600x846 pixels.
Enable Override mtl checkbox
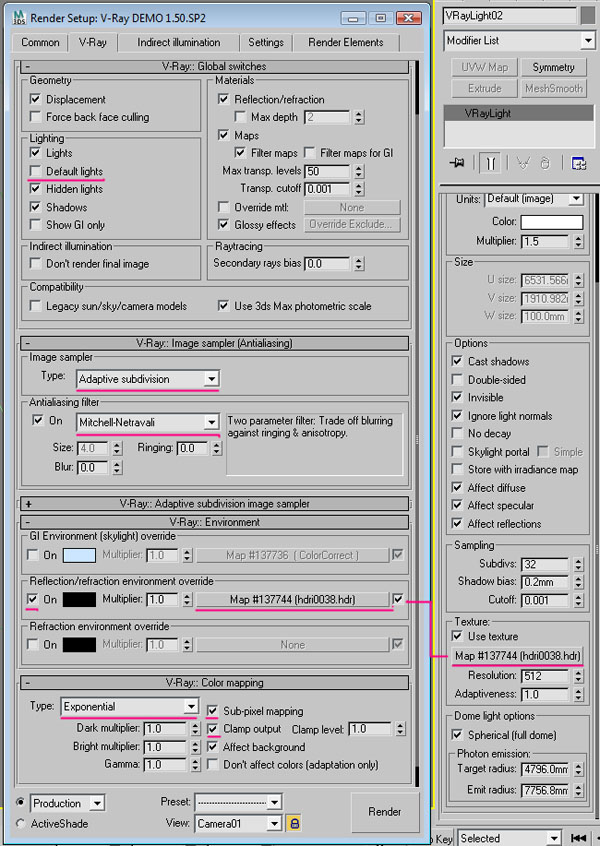[223, 207]
